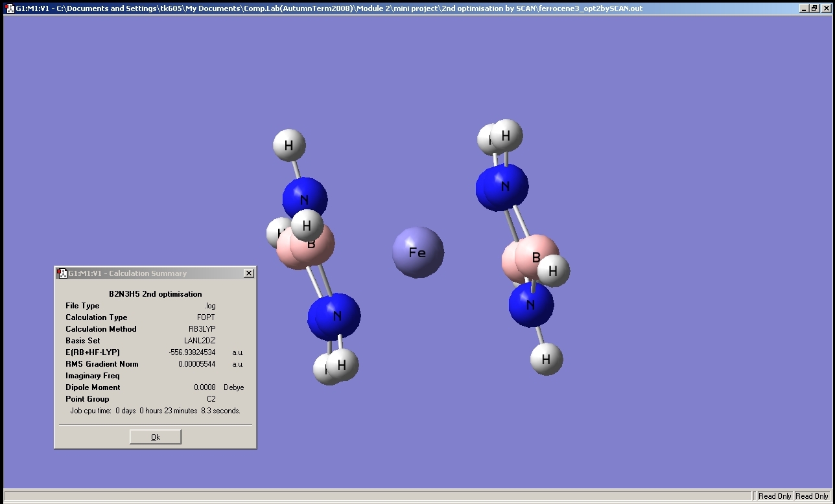Click the Calculation Summary title bar icon
Screen dimensions: 835x504
click(62, 273)
